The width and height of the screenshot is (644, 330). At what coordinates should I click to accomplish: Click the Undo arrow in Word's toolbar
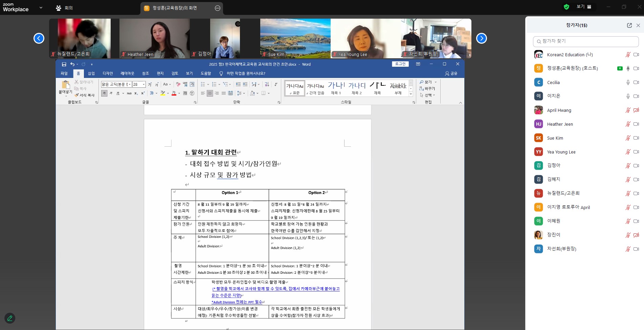[x=72, y=64]
